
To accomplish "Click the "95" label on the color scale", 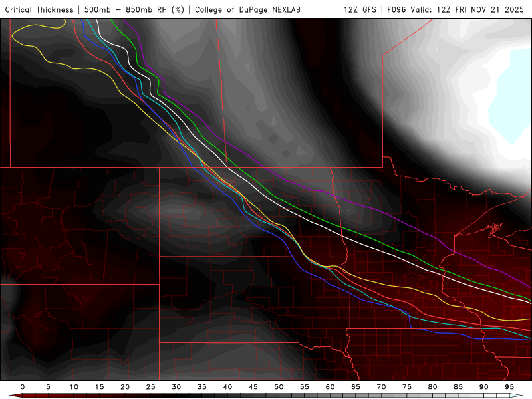I will coord(509,387).
